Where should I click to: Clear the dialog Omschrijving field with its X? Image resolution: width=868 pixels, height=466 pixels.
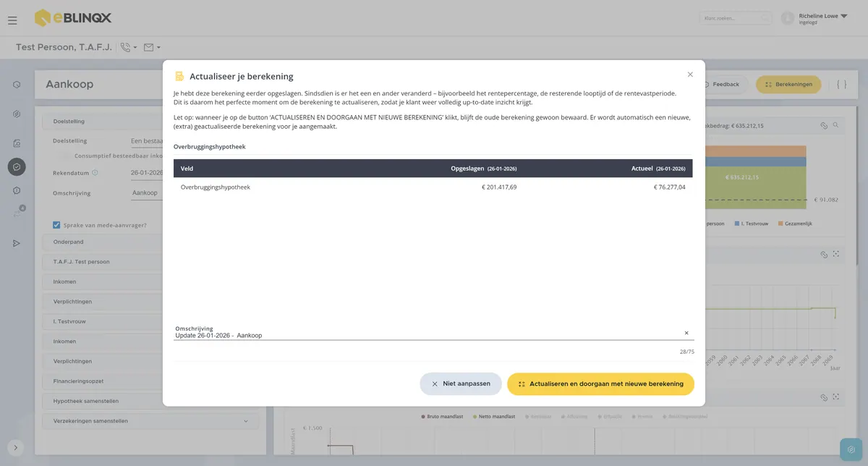686,333
